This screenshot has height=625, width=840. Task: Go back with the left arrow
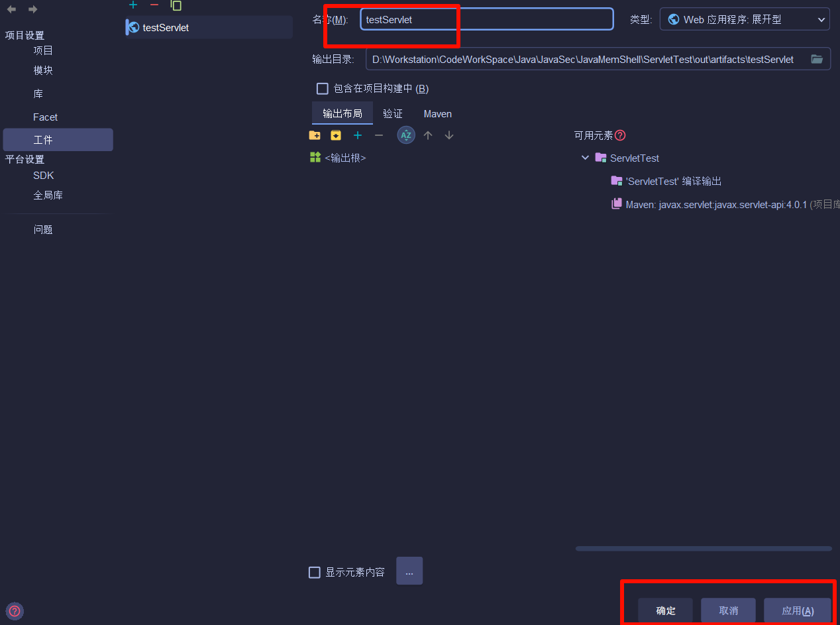(11, 9)
